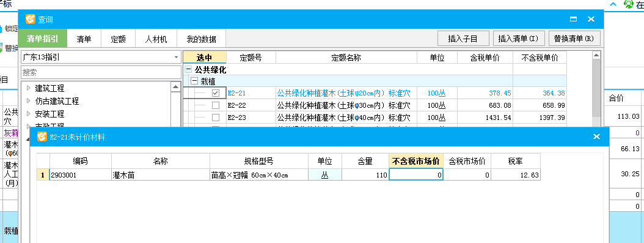This screenshot has height=243, width=644.
Task: Select quota code E2-21
Action: [236, 93]
